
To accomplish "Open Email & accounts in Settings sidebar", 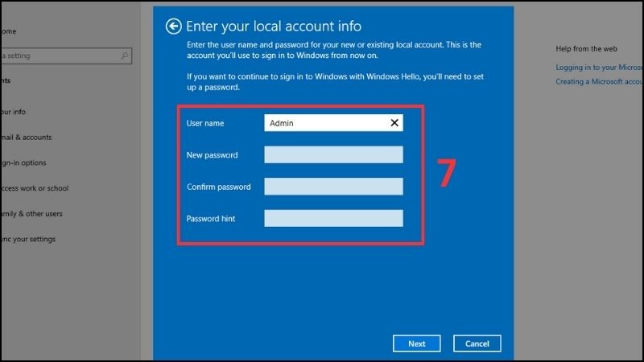I will coord(26,137).
